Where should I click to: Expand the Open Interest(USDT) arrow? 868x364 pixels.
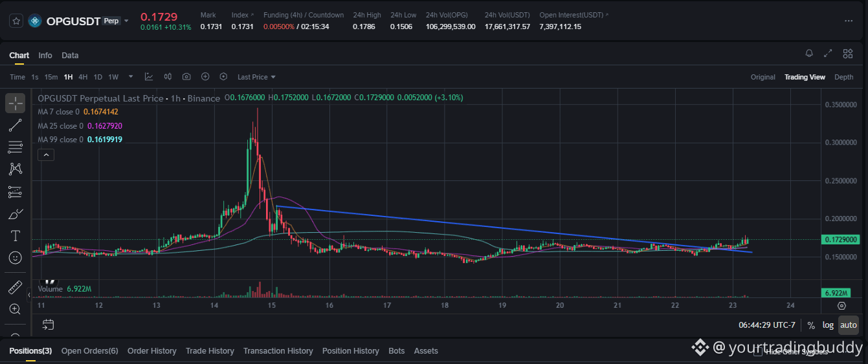click(x=606, y=15)
